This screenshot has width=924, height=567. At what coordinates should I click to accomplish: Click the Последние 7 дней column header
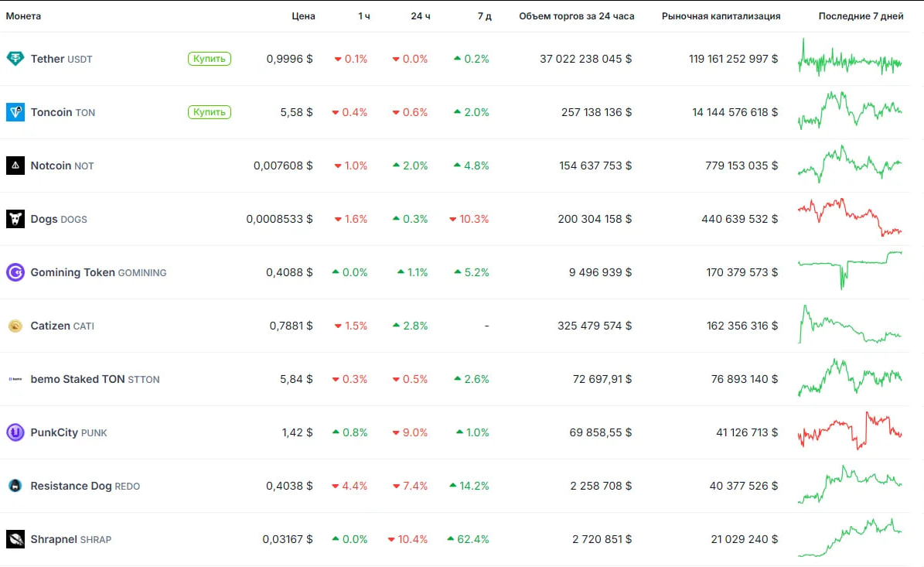(x=861, y=16)
